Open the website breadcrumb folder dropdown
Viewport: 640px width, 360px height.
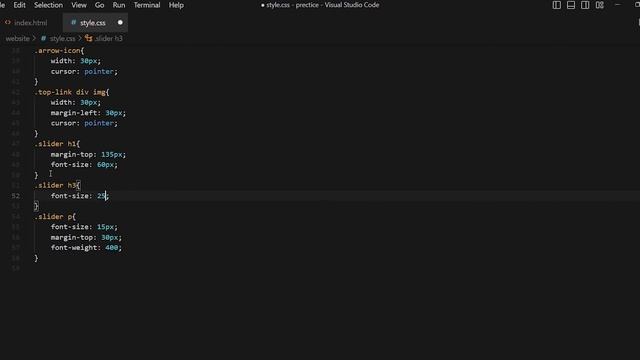18,38
